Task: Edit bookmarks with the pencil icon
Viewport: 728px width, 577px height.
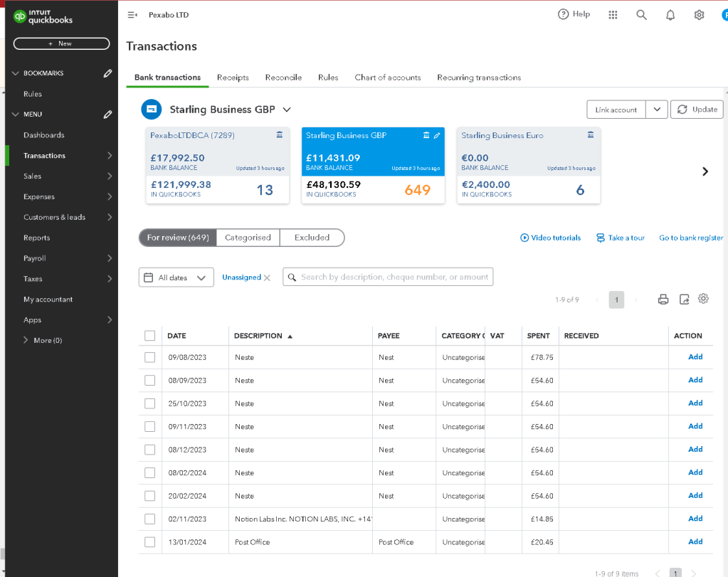Action: coord(107,73)
